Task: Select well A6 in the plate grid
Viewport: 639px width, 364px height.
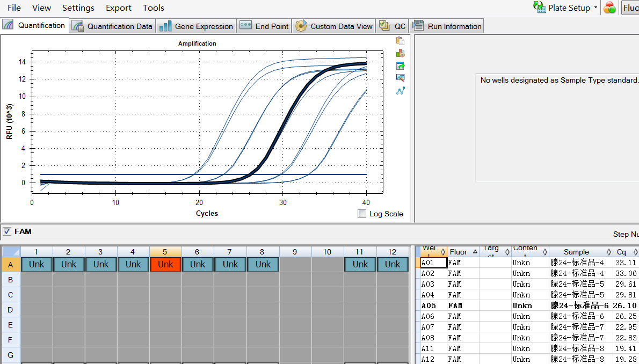Action: (x=198, y=265)
